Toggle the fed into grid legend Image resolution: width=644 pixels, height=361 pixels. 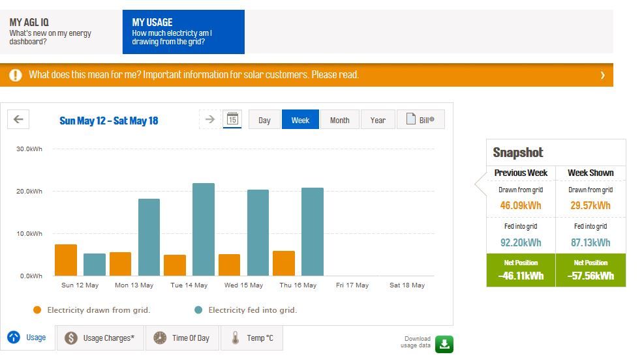pyautogui.click(x=245, y=310)
